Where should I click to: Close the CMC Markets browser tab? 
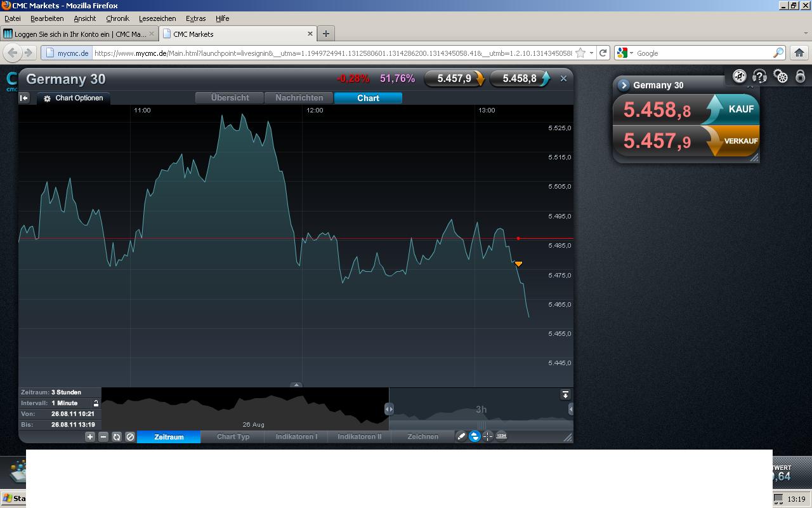[x=310, y=34]
